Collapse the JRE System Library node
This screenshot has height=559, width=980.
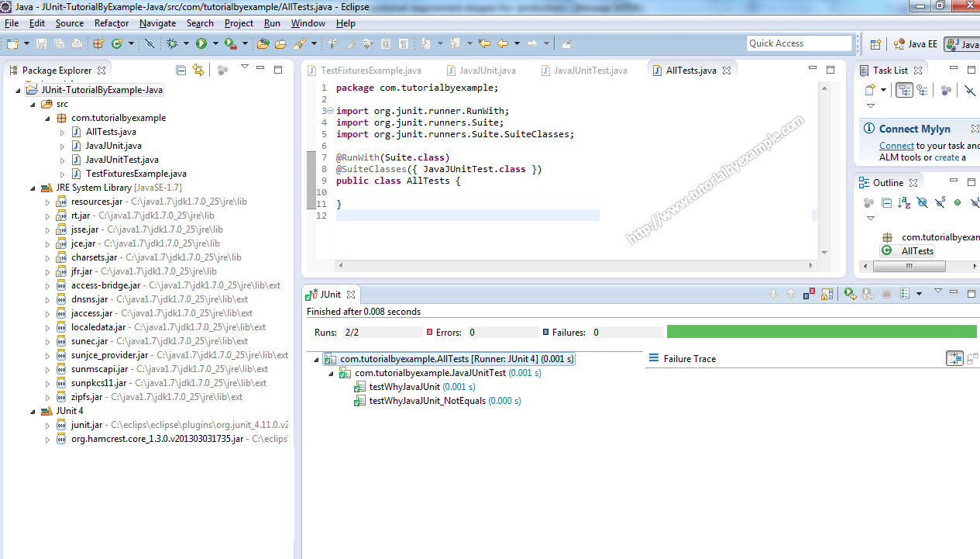point(33,188)
